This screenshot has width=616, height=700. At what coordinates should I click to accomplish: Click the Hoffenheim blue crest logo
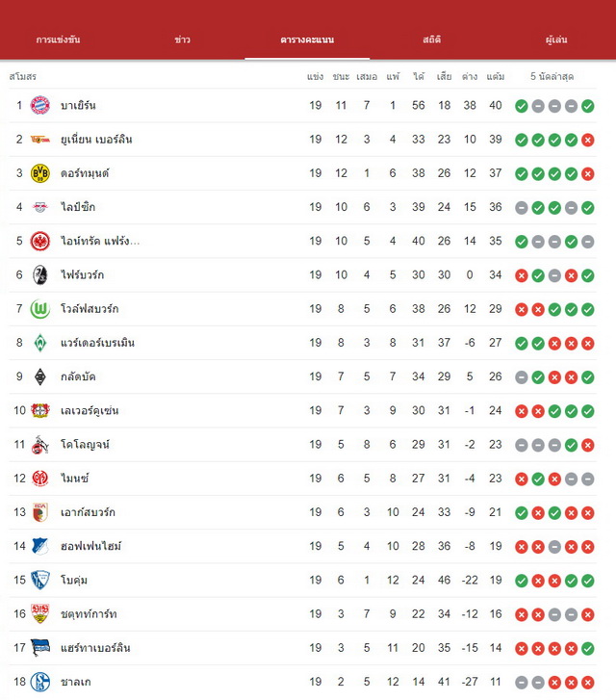pyautogui.click(x=39, y=546)
